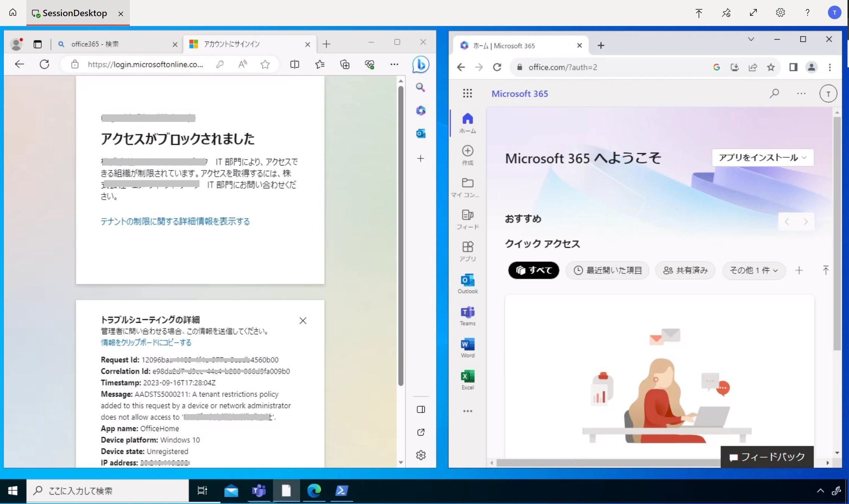Open Mail app from the taskbar

(231, 490)
